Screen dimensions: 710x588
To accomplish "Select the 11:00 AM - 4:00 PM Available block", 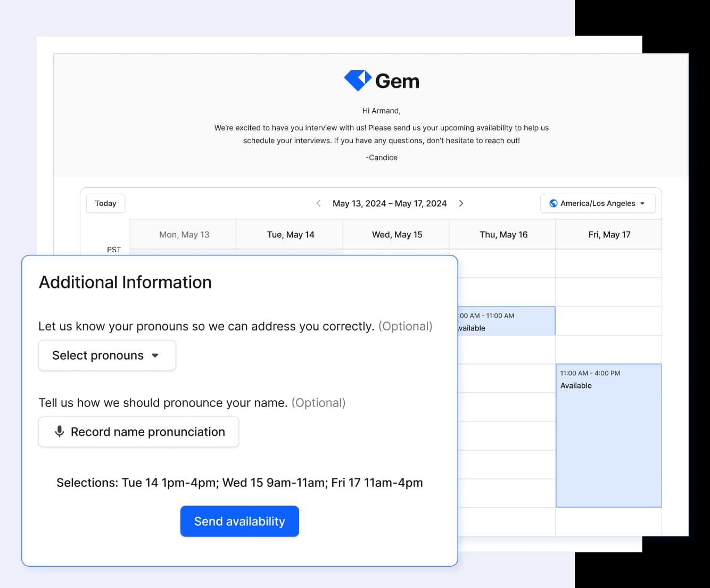I will click(608, 435).
